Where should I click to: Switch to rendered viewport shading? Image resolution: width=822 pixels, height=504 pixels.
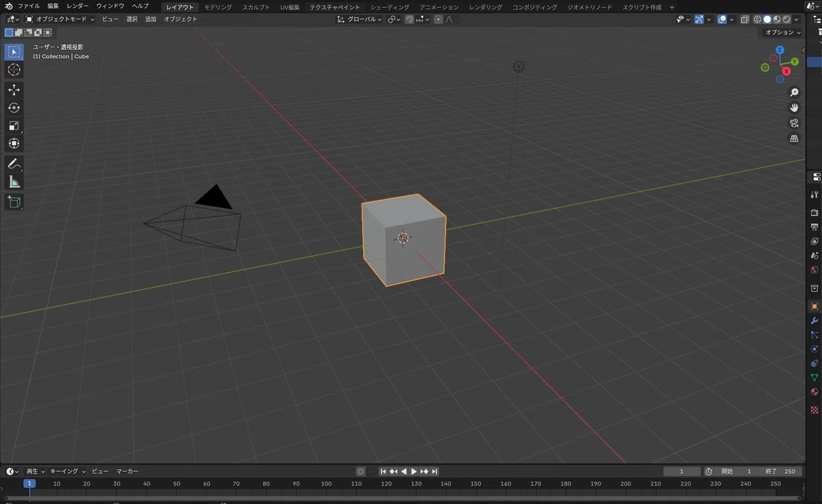786,19
